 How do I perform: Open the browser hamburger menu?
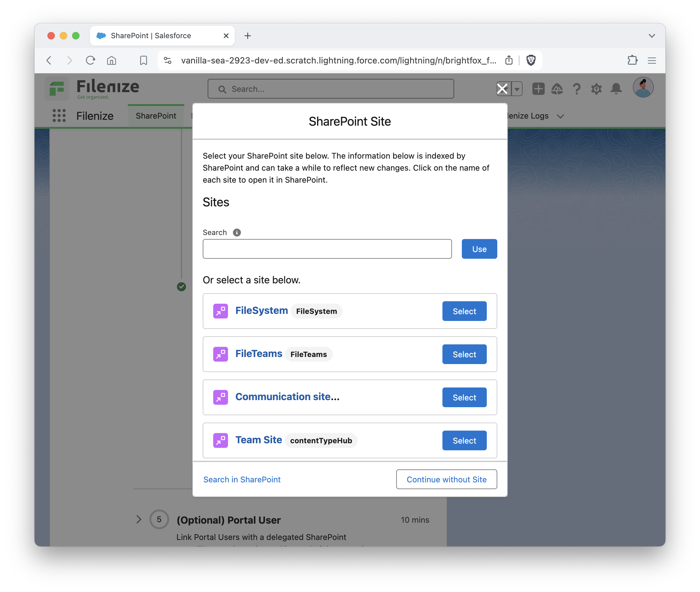pos(652,60)
